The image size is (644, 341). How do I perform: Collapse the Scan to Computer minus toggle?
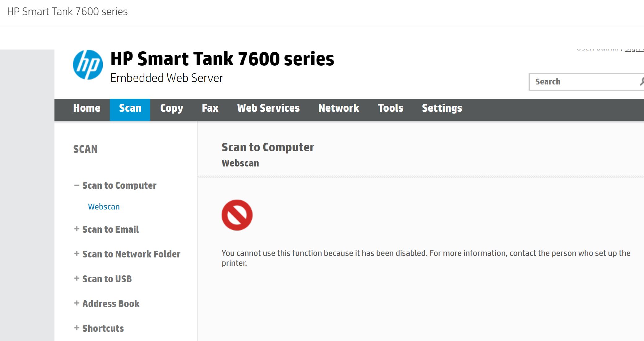[x=76, y=185]
